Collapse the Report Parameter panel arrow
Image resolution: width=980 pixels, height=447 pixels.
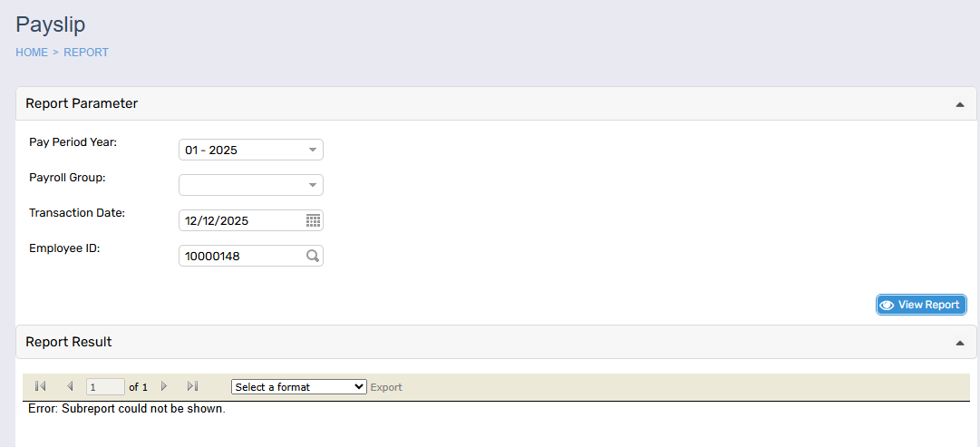coord(959,104)
